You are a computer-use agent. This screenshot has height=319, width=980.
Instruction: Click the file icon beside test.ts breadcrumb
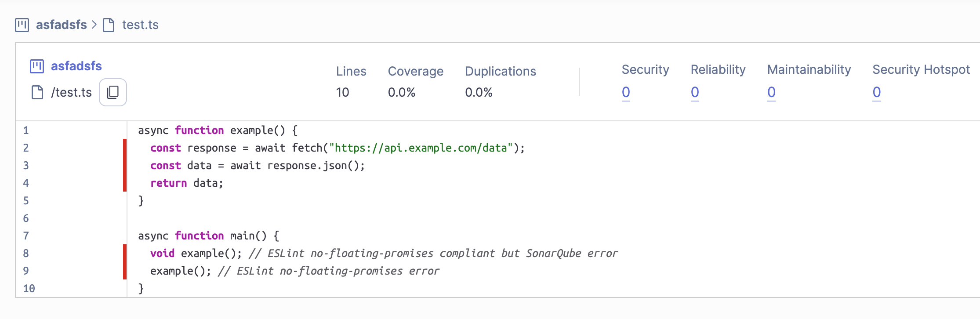109,25
